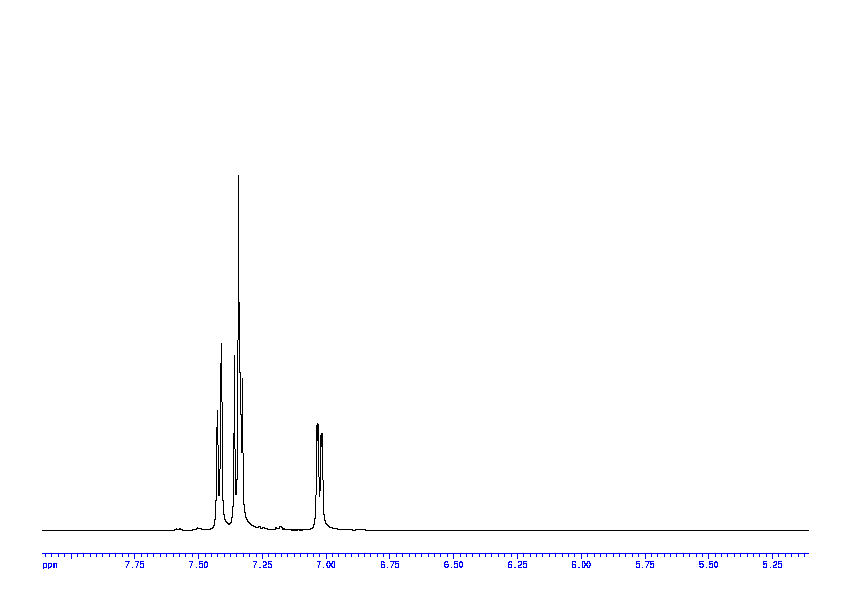Click the 6.50 axis tick label

click(453, 565)
